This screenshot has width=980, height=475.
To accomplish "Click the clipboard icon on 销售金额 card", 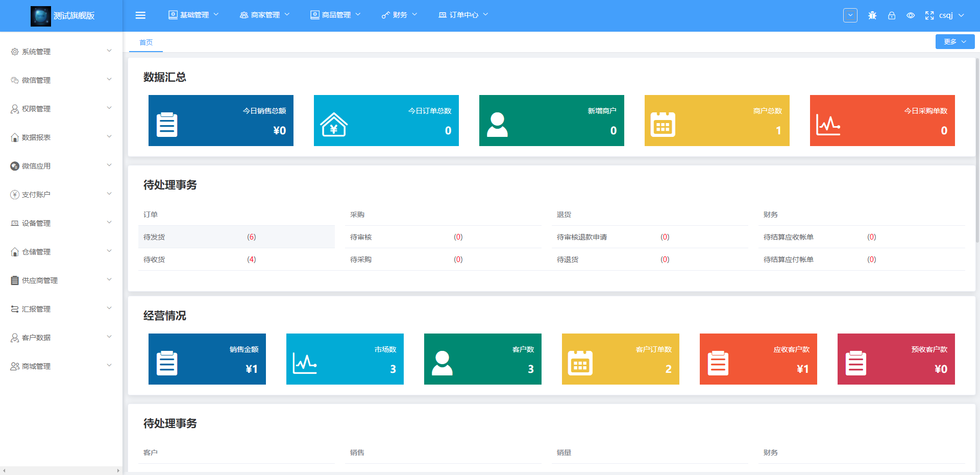I will [x=167, y=363].
